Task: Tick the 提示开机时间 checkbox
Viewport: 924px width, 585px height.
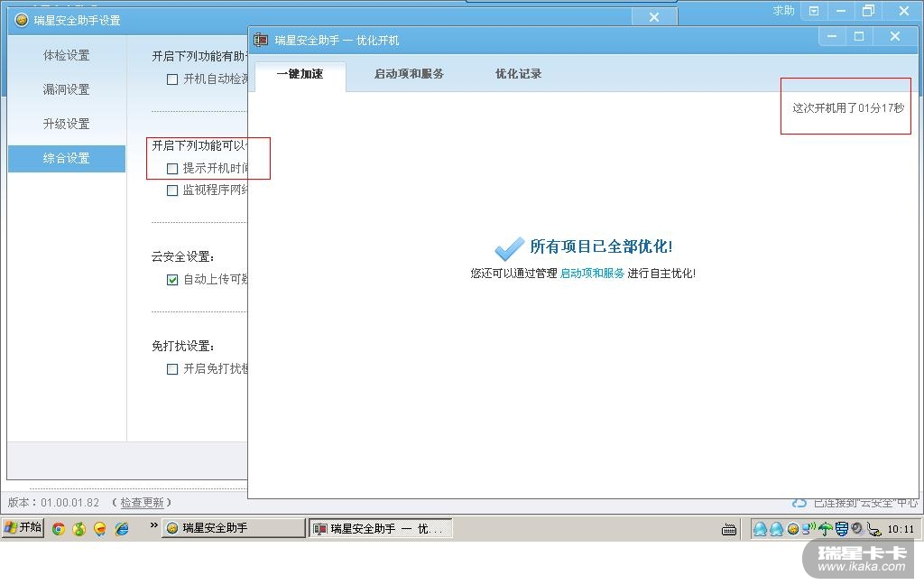Action: (x=172, y=169)
